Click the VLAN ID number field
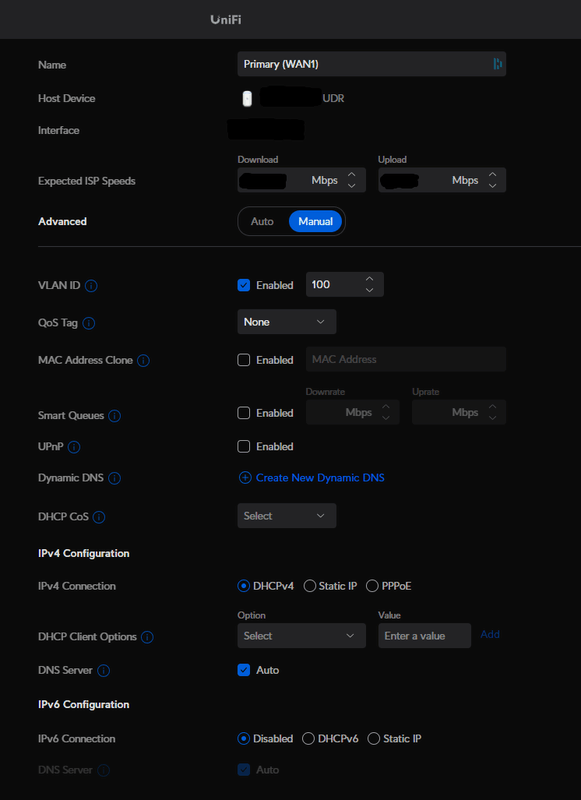The width and height of the screenshot is (581, 800). click(x=345, y=285)
